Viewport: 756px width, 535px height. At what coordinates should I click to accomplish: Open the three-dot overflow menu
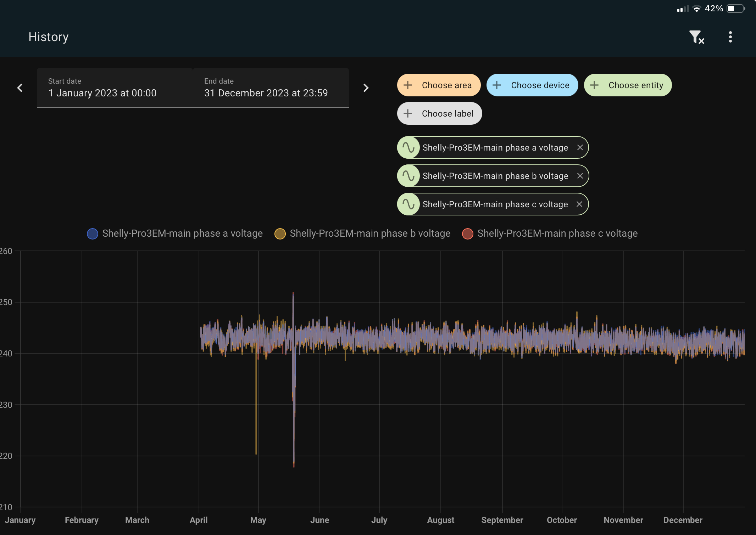[x=730, y=37]
